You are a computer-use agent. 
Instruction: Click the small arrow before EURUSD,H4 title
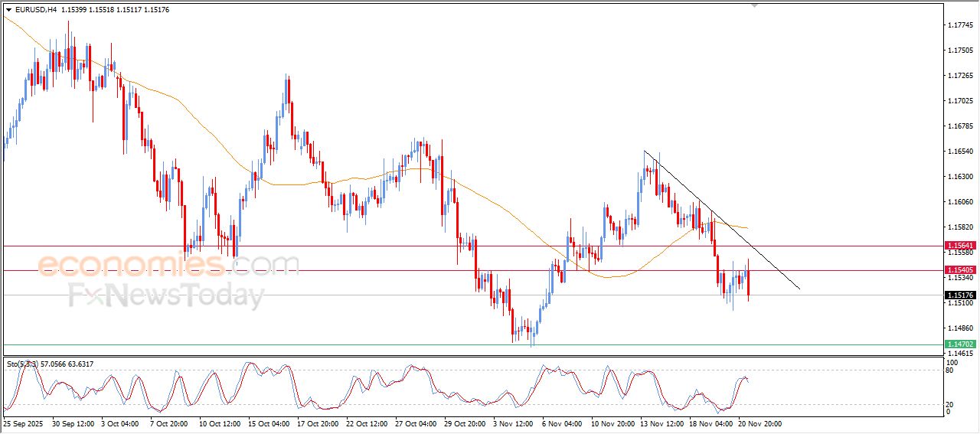8,10
